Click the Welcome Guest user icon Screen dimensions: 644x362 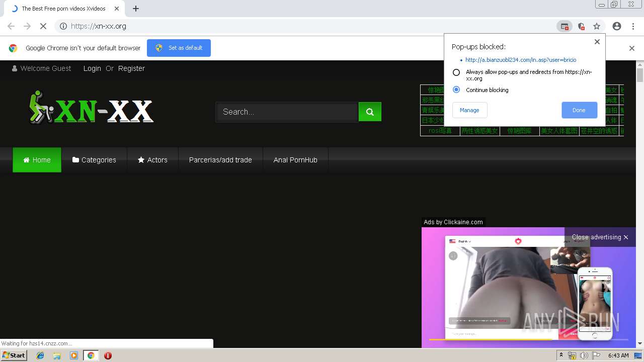(15, 68)
